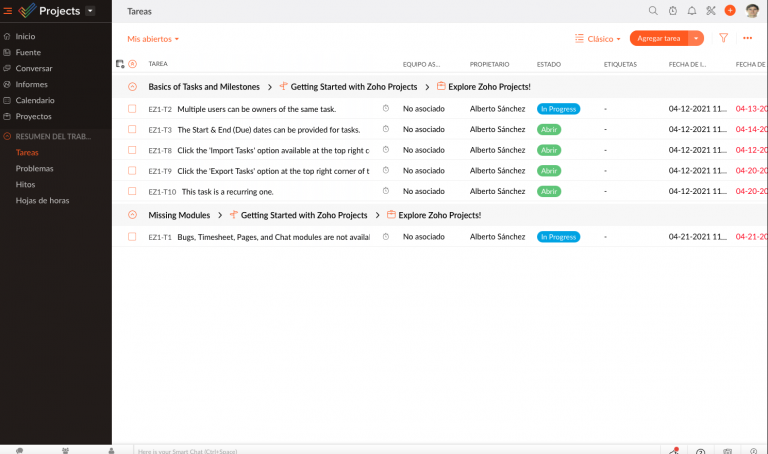
Task: Go to 'Informes' in the sidebar
Action: click(x=32, y=84)
